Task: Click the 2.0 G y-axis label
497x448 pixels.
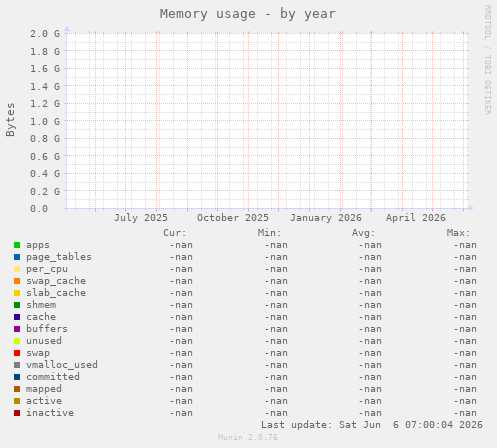Action: pos(45,34)
